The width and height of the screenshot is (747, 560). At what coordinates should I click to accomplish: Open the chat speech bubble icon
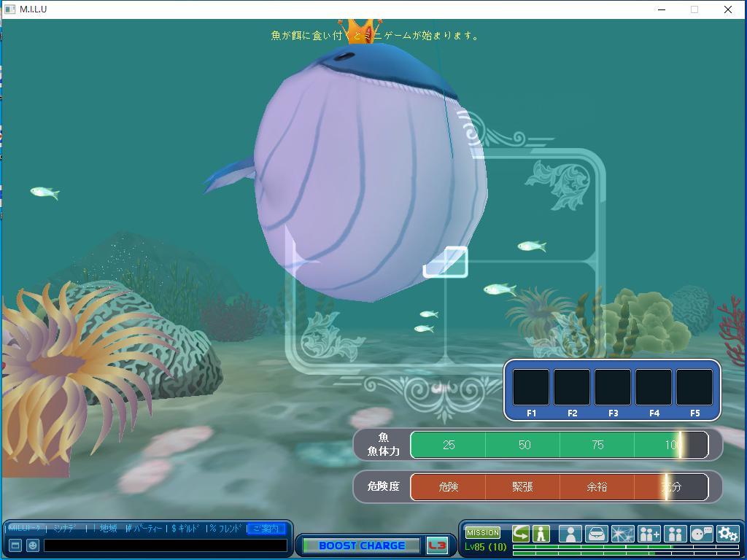(701, 534)
